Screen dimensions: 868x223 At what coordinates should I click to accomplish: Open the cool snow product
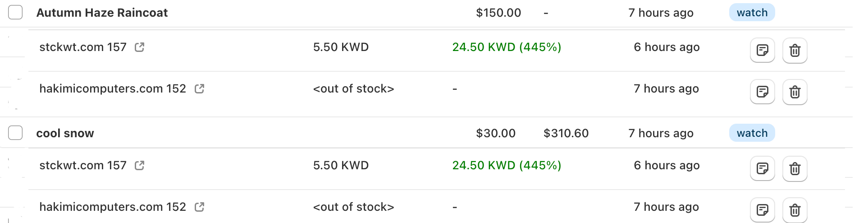click(65, 133)
